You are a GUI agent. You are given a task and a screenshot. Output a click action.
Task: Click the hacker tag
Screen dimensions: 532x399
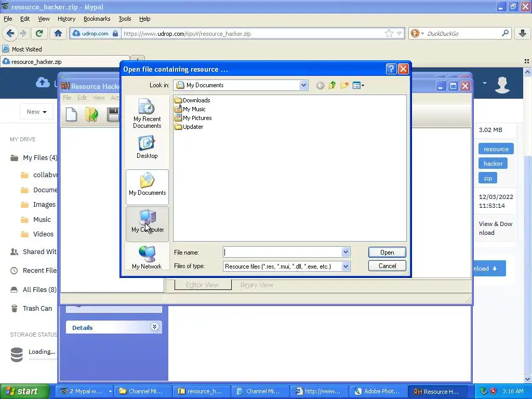click(x=493, y=164)
